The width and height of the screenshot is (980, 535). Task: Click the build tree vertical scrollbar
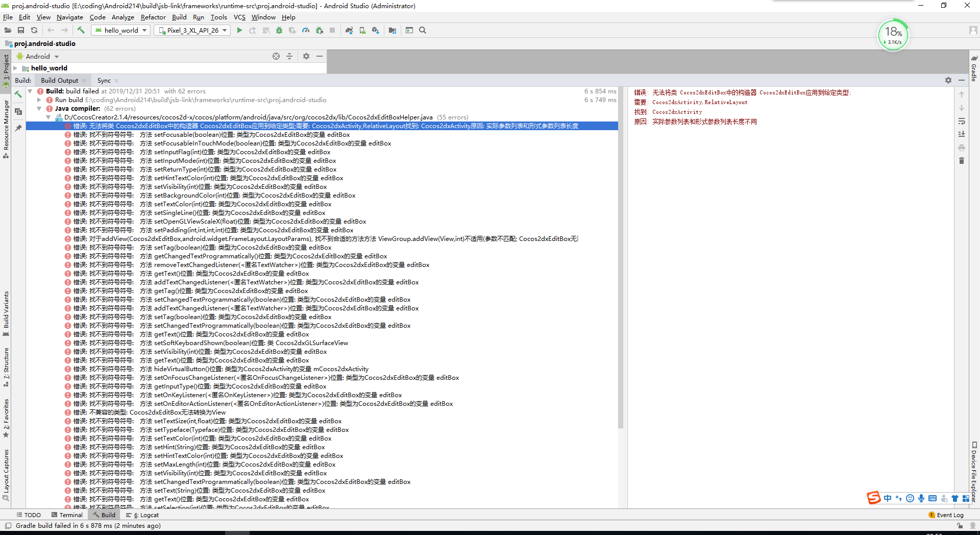(621, 257)
